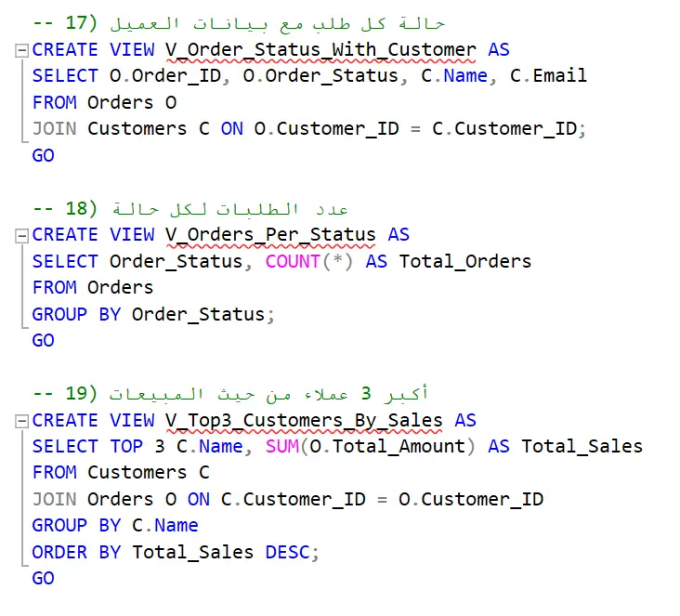
Task: Click 'JOIN Orders O ON' line
Action: coord(288,499)
